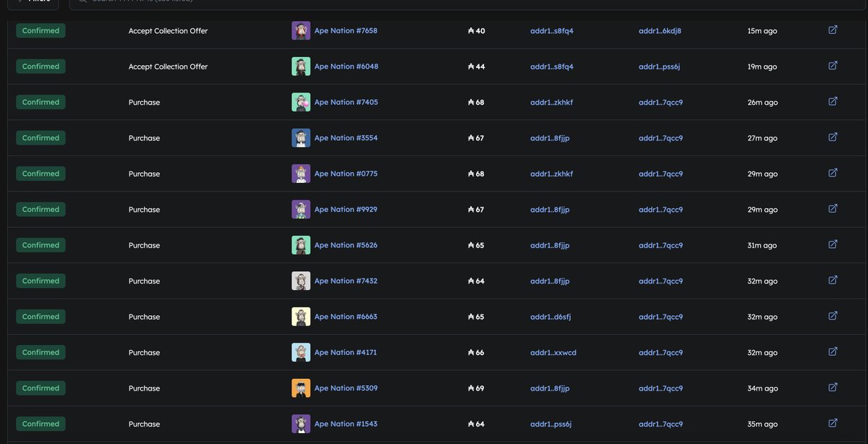Open the Ape Nation #1543 name link
The height and width of the screenshot is (444, 868).
pyautogui.click(x=346, y=424)
